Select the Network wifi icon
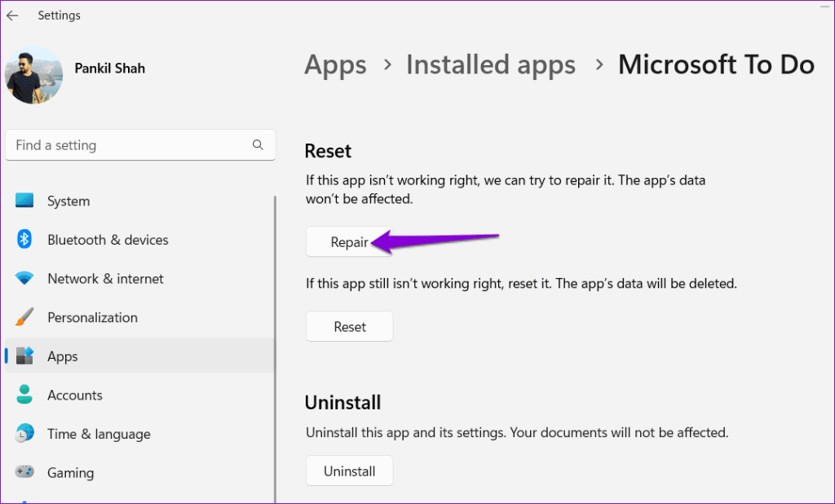 pos(24,278)
